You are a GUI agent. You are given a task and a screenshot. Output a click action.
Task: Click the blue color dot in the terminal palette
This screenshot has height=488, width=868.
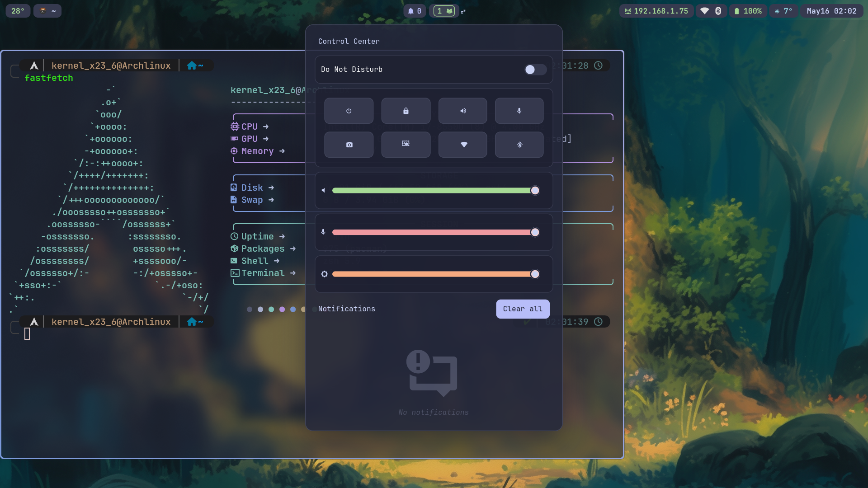tap(293, 310)
